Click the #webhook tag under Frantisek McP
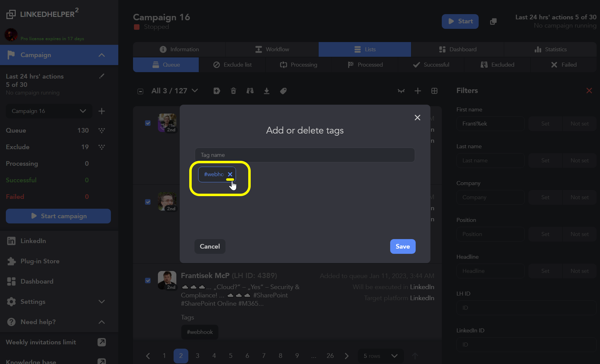The height and width of the screenshot is (364, 600). coord(200,332)
